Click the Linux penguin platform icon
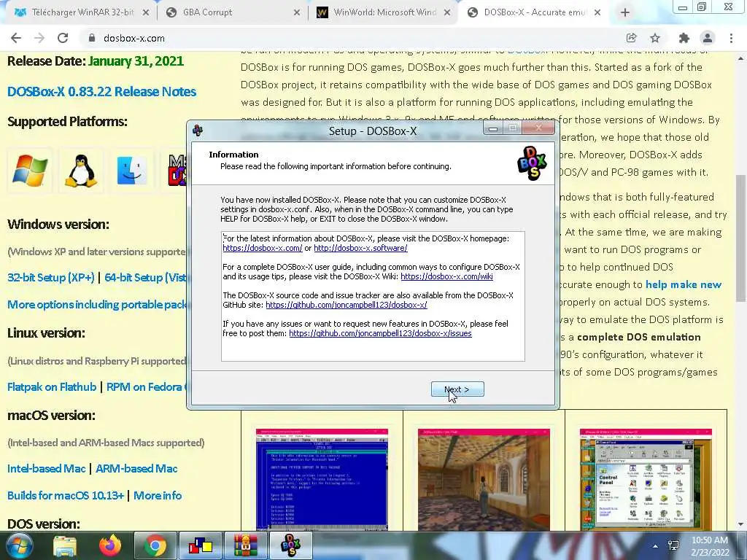The height and width of the screenshot is (560, 747). (80, 170)
